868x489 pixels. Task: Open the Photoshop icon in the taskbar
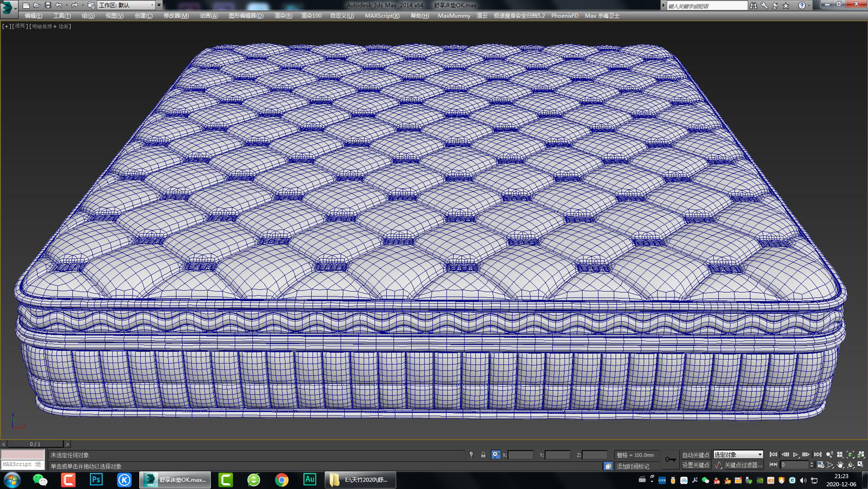tap(96, 480)
